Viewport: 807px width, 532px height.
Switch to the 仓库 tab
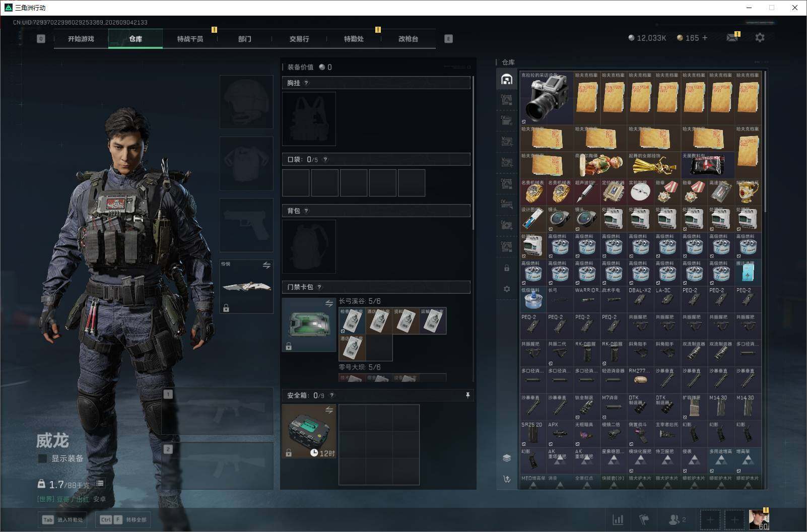click(x=136, y=39)
